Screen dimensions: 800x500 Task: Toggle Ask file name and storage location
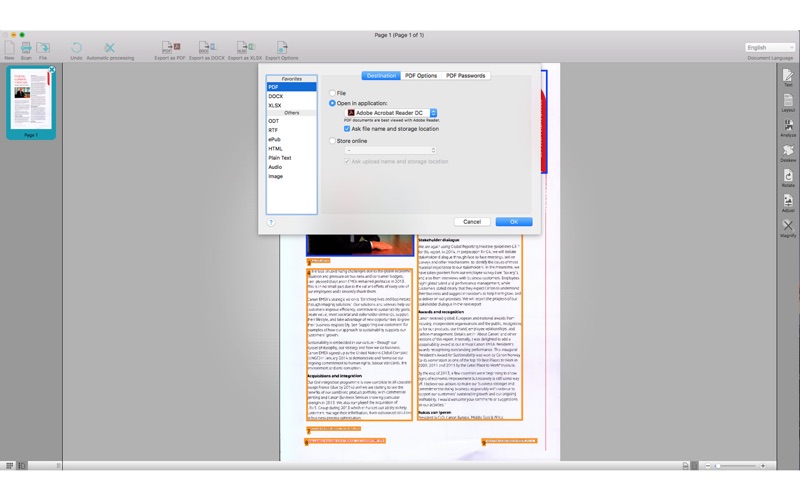[x=347, y=129]
